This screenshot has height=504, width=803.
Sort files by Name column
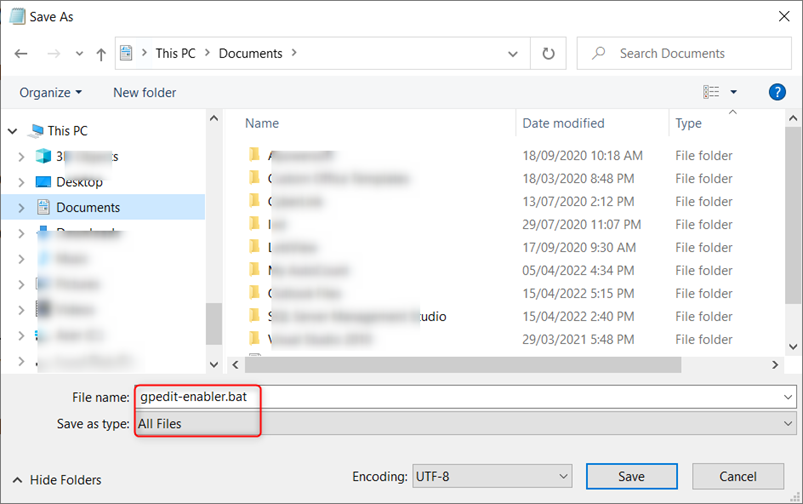coord(262,123)
